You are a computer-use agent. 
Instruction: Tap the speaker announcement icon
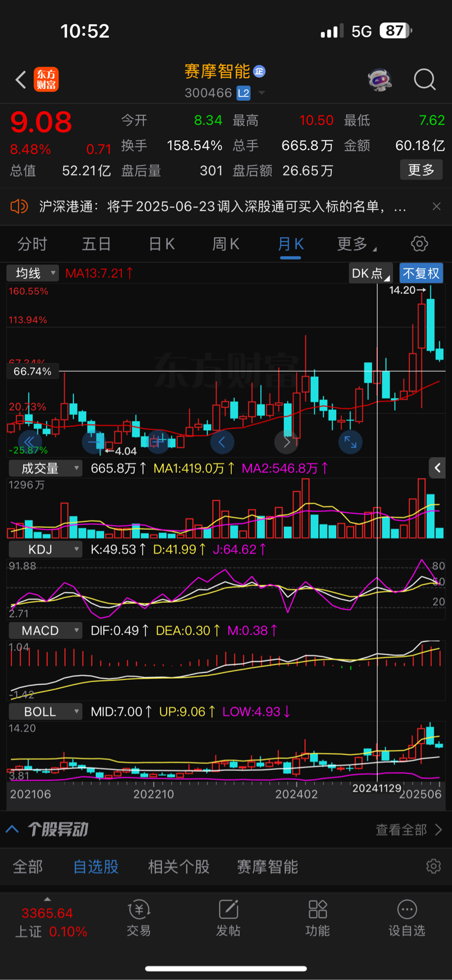(x=19, y=207)
